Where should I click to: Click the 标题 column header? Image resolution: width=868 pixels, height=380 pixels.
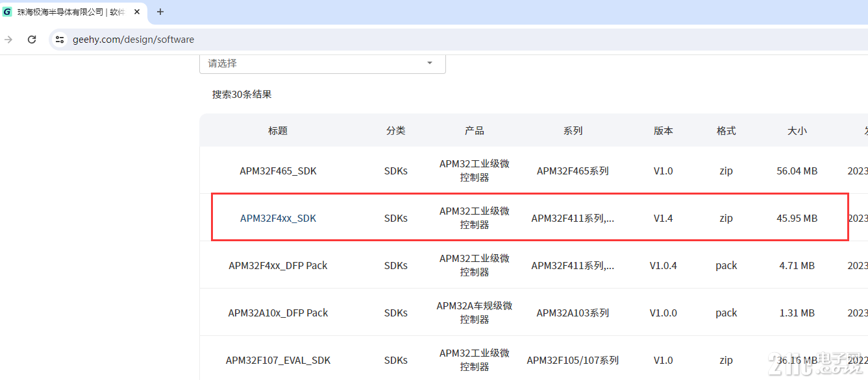point(278,131)
